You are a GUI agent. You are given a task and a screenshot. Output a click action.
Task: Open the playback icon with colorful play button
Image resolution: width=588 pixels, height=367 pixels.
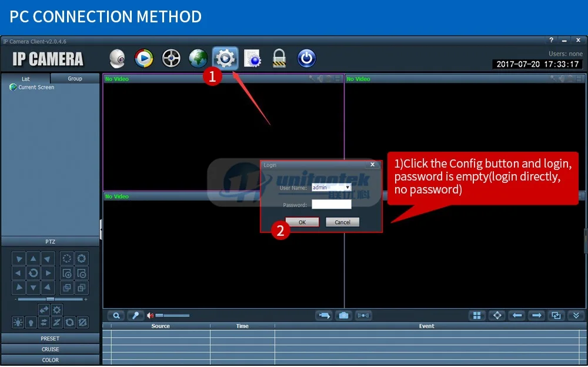coord(144,59)
